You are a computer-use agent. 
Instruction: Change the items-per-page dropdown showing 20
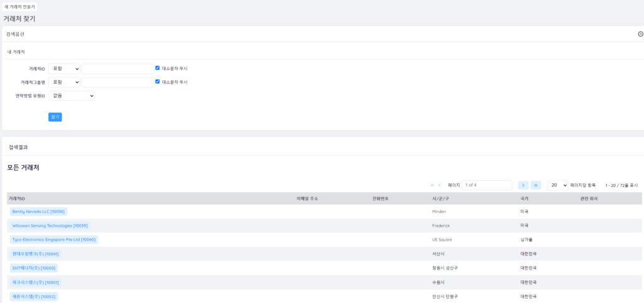point(557,185)
